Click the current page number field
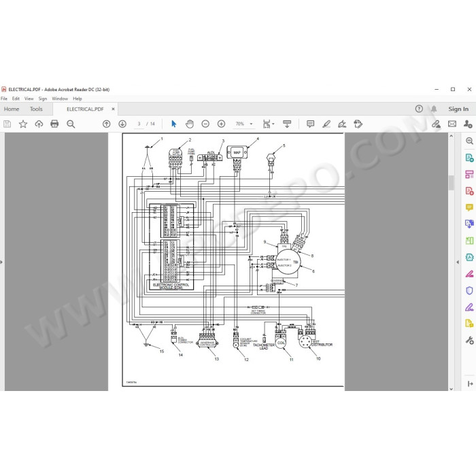 pyautogui.click(x=139, y=124)
